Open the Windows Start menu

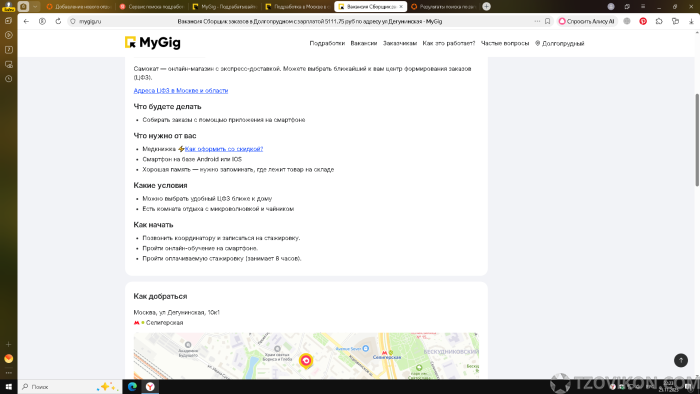[x=8, y=386]
